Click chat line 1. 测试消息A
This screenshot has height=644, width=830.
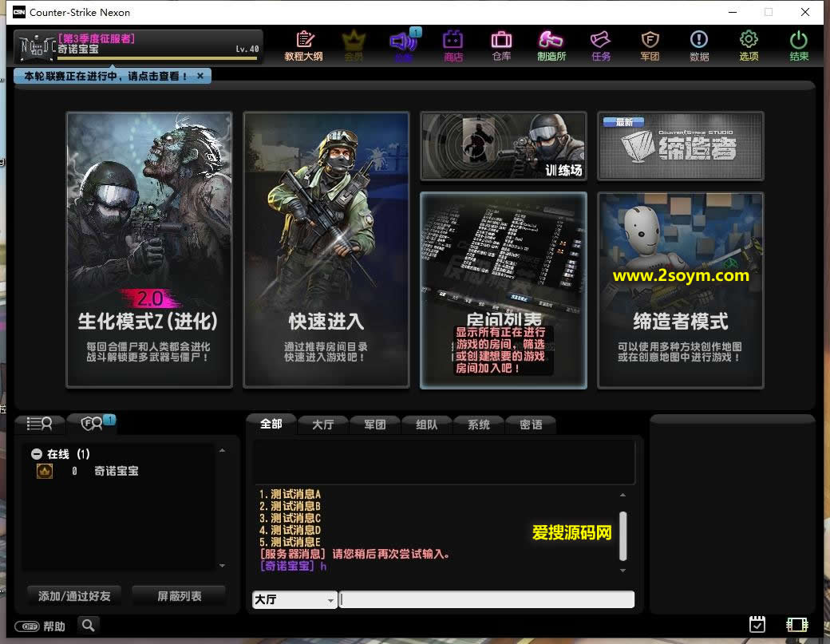(290, 494)
